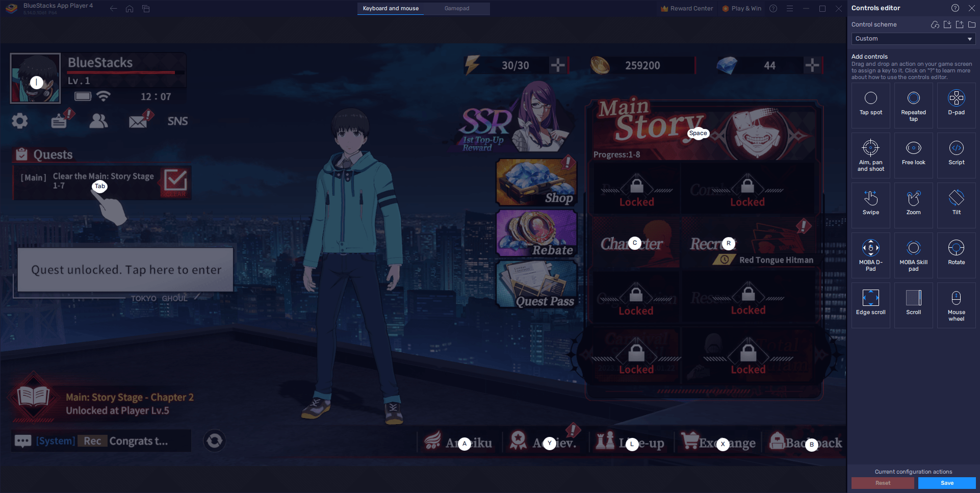Image resolution: width=980 pixels, height=493 pixels.
Task: Select the A key marker on bottom bar
Action: [x=465, y=444]
